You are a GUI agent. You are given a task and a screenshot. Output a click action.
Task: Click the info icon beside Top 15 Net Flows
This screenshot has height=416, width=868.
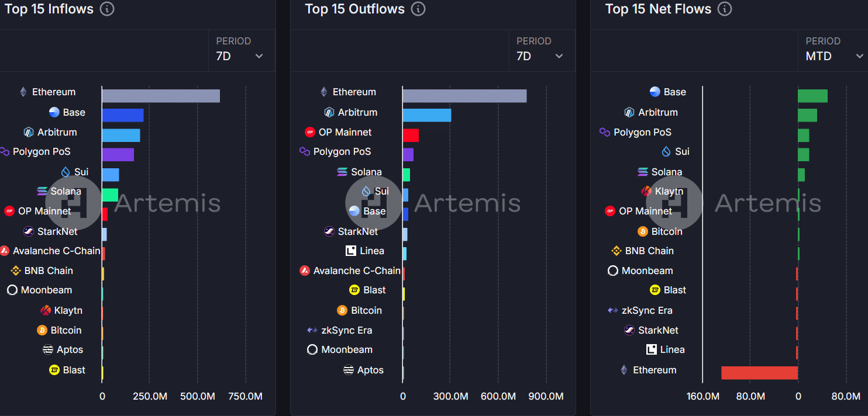pyautogui.click(x=725, y=9)
